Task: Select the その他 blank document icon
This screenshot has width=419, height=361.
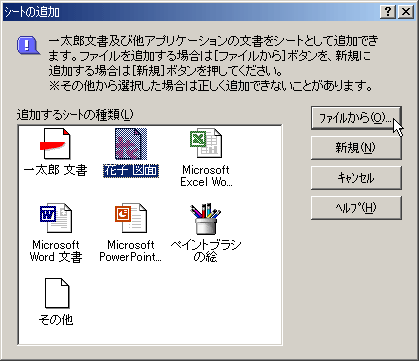Action: click(x=57, y=293)
